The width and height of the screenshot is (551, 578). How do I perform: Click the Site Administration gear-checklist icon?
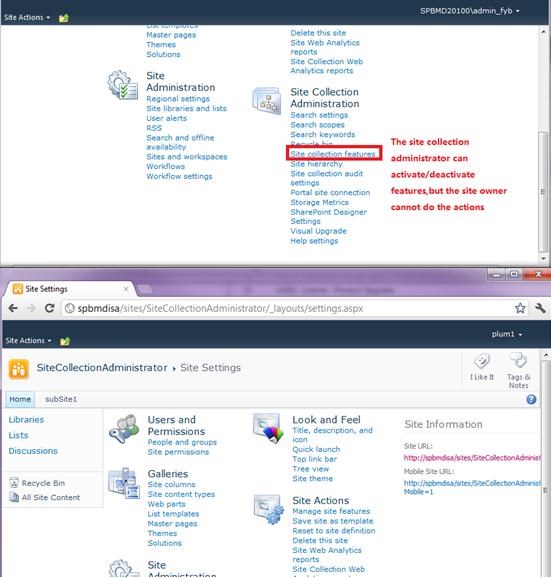[122, 85]
